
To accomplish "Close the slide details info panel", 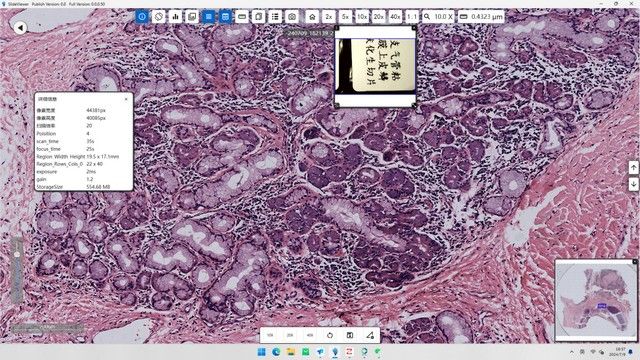I will coord(126,99).
